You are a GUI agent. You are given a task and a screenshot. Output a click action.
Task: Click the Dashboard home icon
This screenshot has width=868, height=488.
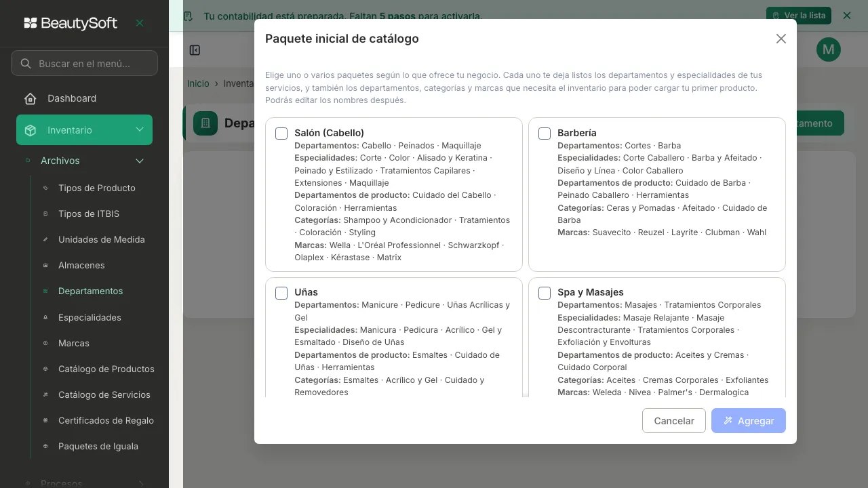coord(31,99)
